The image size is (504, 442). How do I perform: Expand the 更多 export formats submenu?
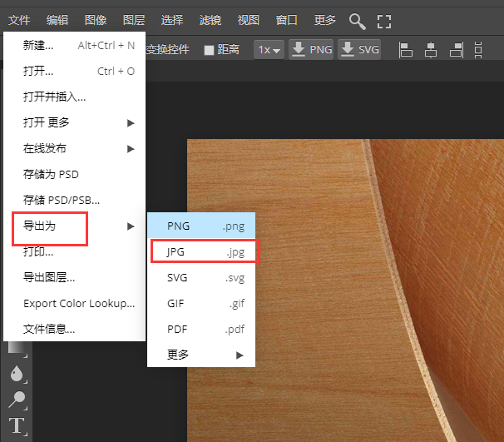[201, 355]
